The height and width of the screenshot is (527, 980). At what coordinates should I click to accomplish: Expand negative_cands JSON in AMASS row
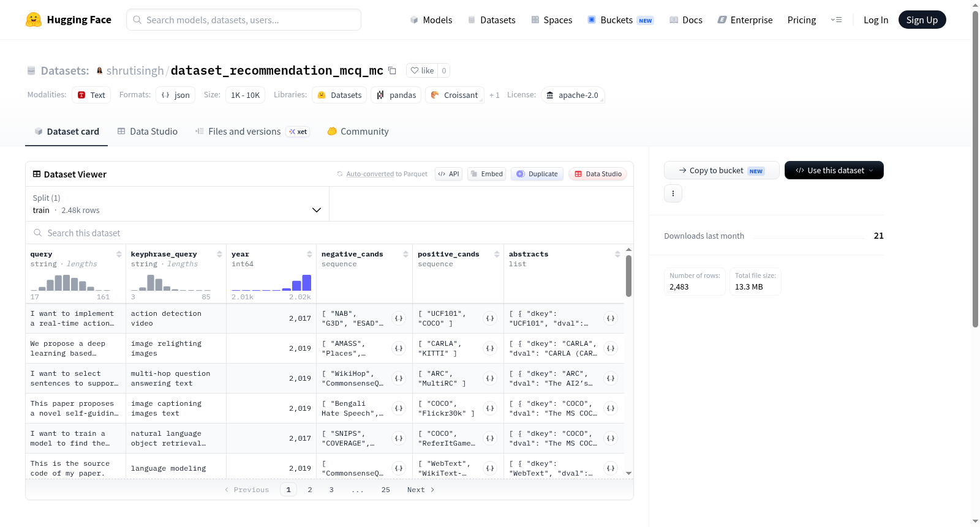tap(399, 348)
